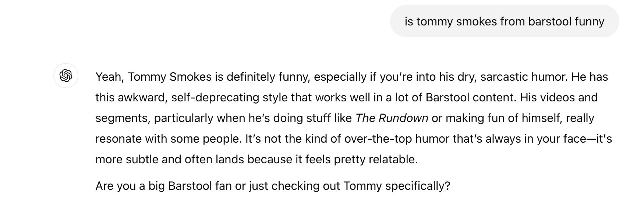Click the words "resonate with some people"
This screenshot has width=644, height=209.
pyautogui.click(x=168, y=139)
